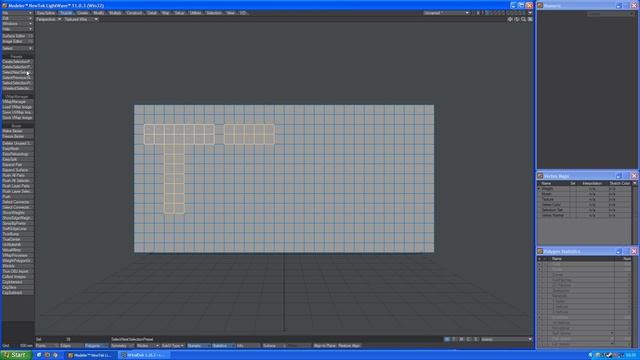Enable Polygons selection mode
The width and height of the screenshot is (640, 360).
click(x=96, y=346)
